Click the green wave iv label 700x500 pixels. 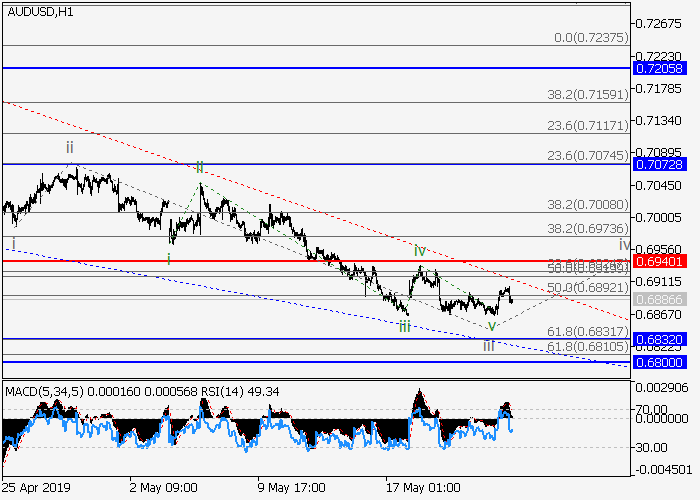point(421,250)
